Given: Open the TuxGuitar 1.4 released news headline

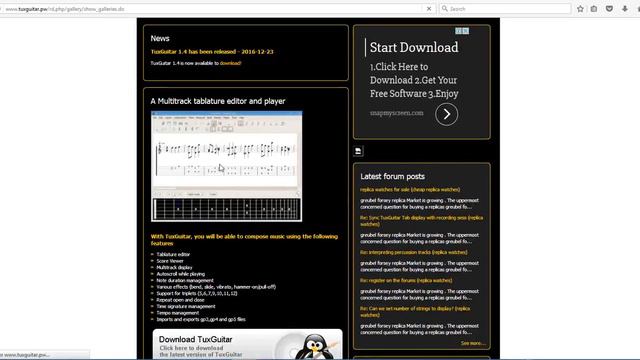Looking at the screenshot, I should [x=212, y=52].
